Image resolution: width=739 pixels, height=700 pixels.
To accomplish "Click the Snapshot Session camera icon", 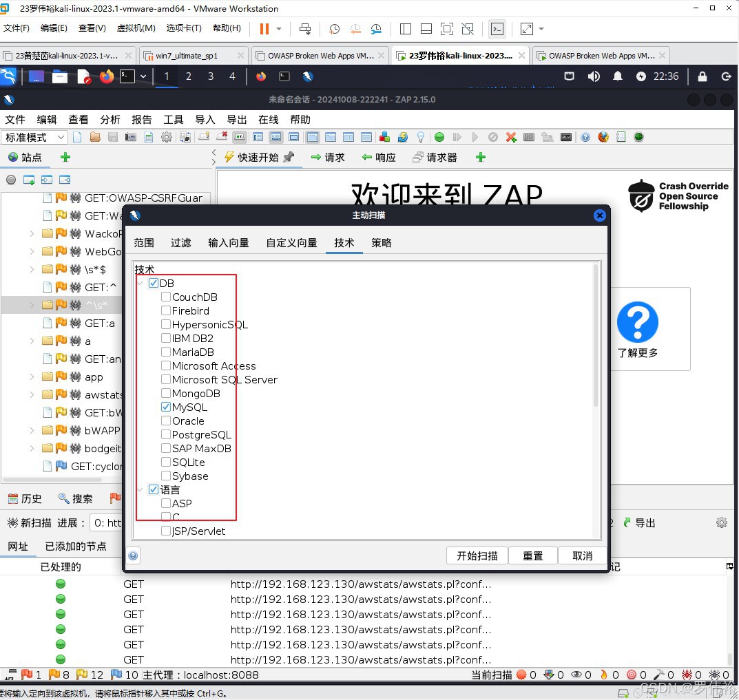I will [x=131, y=137].
